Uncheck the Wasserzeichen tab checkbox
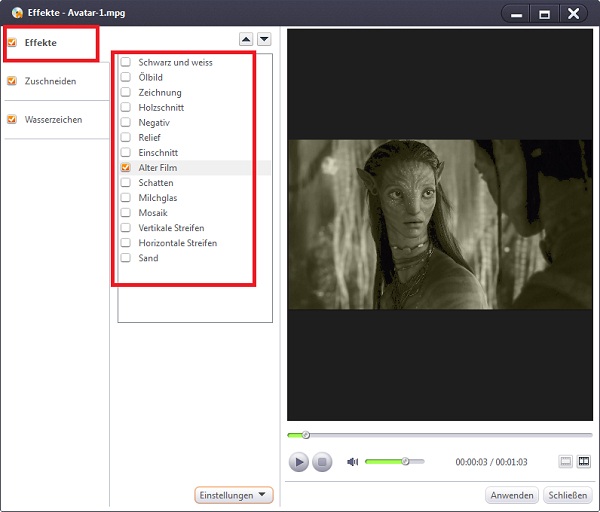This screenshot has height=512, width=600. pos(12,119)
